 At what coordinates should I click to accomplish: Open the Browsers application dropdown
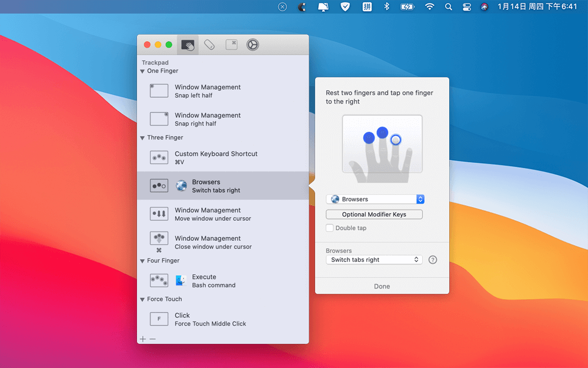(375, 199)
